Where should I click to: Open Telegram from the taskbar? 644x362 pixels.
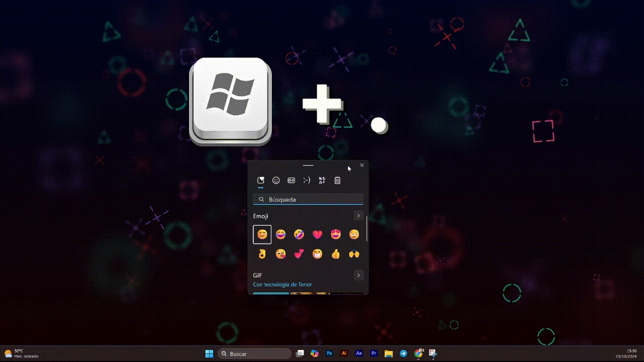pos(404,353)
